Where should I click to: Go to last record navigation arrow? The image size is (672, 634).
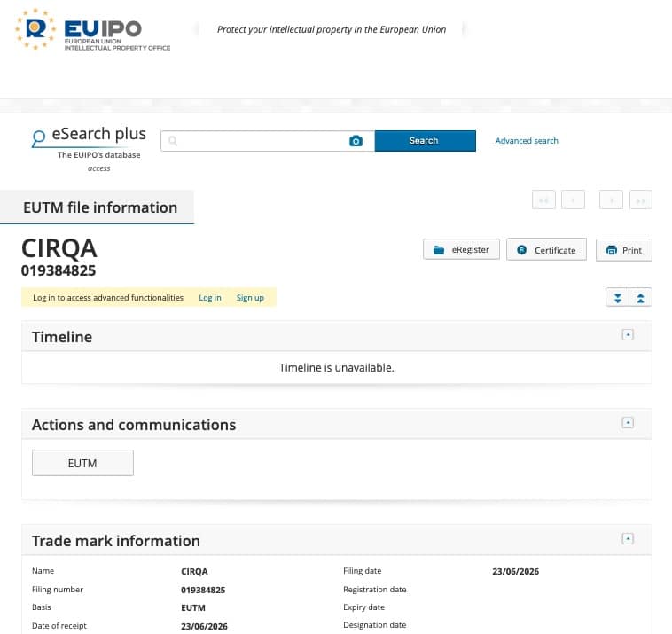click(x=641, y=200)
